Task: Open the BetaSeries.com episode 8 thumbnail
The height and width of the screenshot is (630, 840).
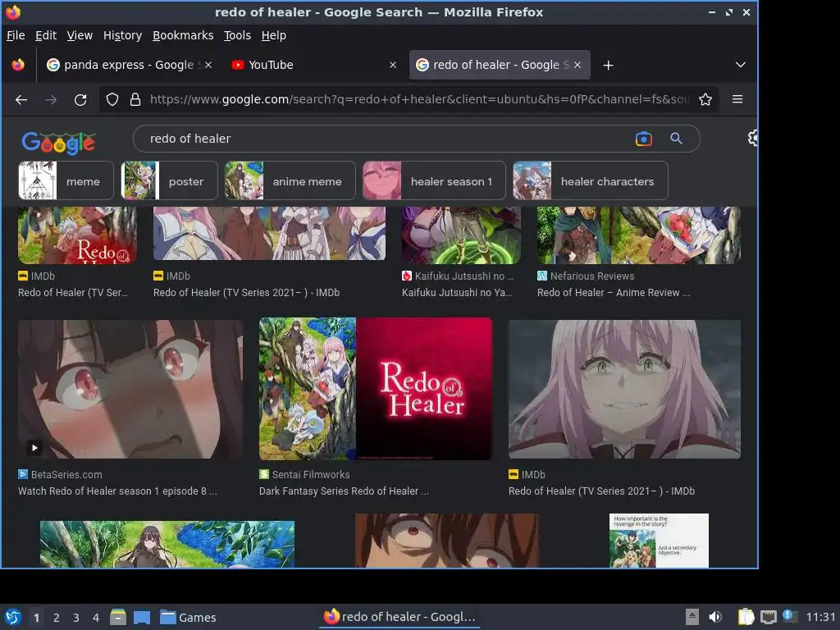Action: [x=130, y=389]
